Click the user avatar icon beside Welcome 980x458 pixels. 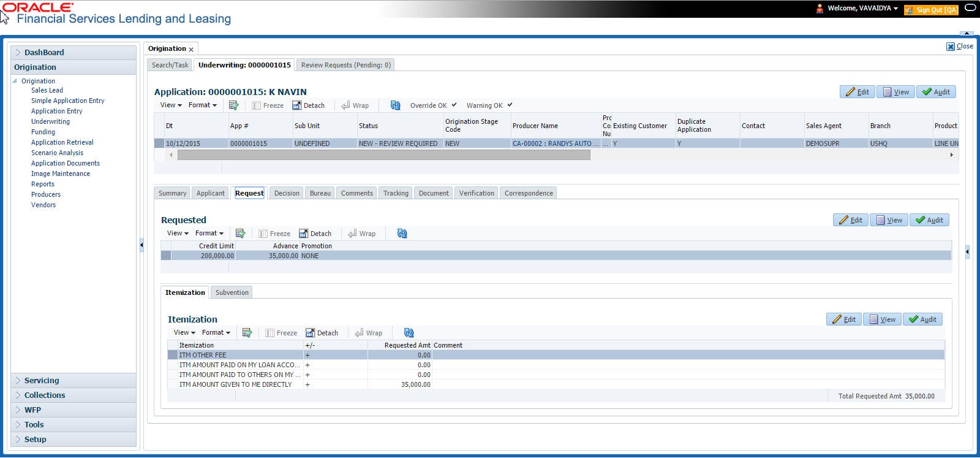tap(820, 9)
